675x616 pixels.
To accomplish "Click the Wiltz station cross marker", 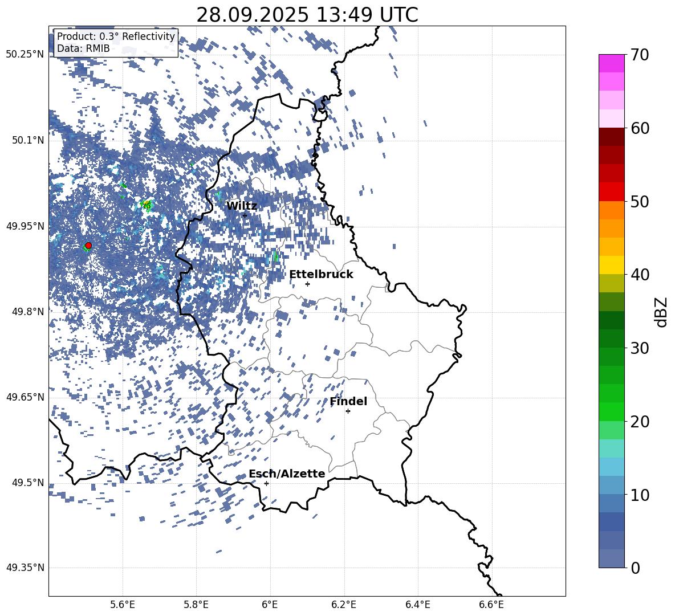I will tap(245, 215).
